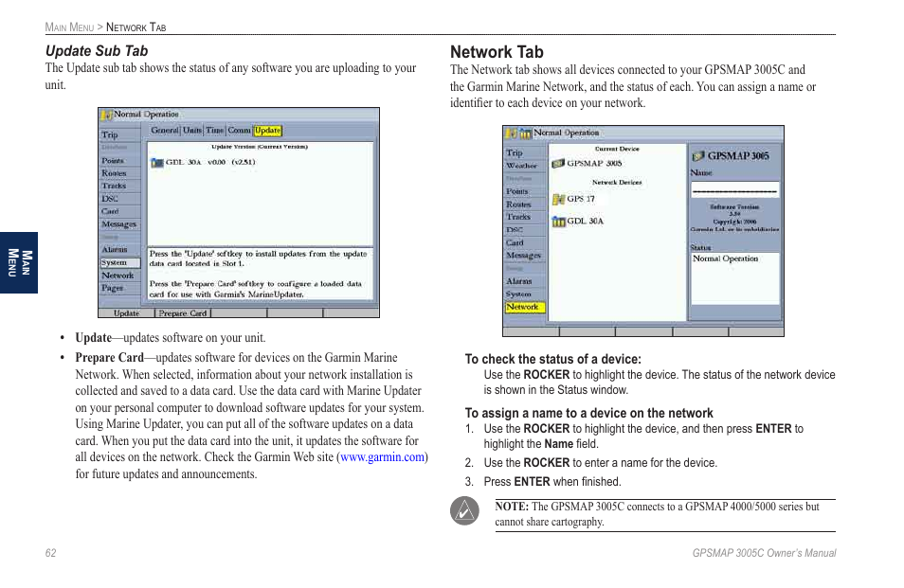Select DSC tab in Update Sub Tab screenshot

coord(120,199)
